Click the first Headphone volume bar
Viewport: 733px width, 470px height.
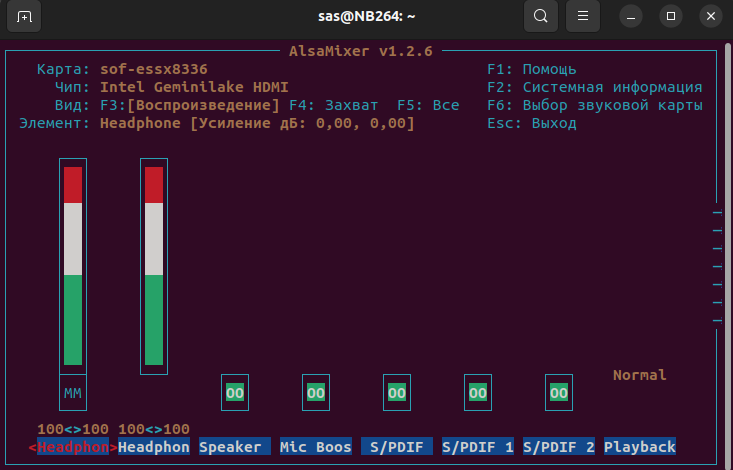pyautogui.click(x=73, y=266)
